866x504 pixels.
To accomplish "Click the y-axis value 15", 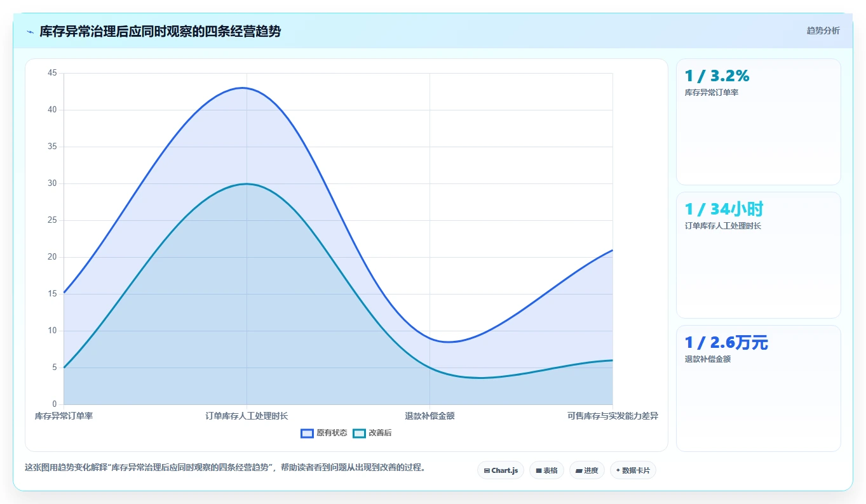I will [52, 294].
